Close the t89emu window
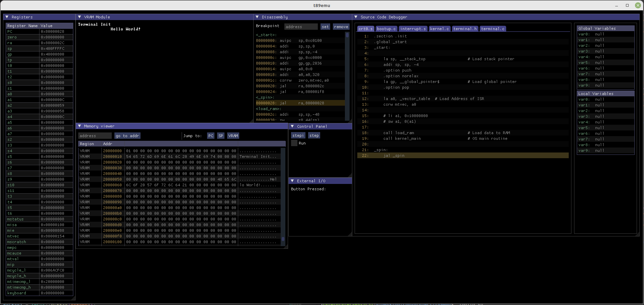This screenshot has width=644, height=305. pyautogui.click(x=638, y=5)
